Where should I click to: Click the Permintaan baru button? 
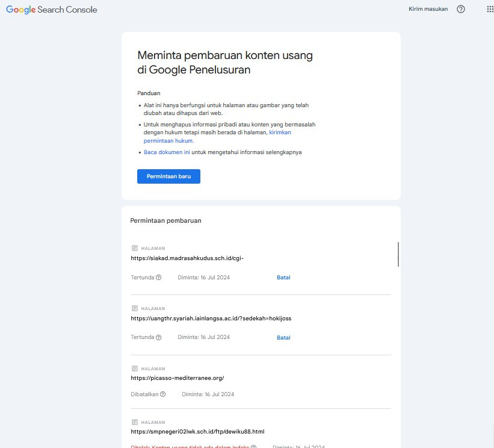point(168,176)
